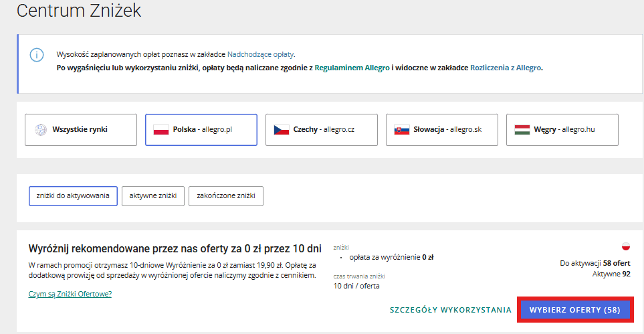Click SZCZEGÓŁY WYKORZYSTANIA
Image resolution: width=644 pixels, height=334 pixels.
[451, 310]
